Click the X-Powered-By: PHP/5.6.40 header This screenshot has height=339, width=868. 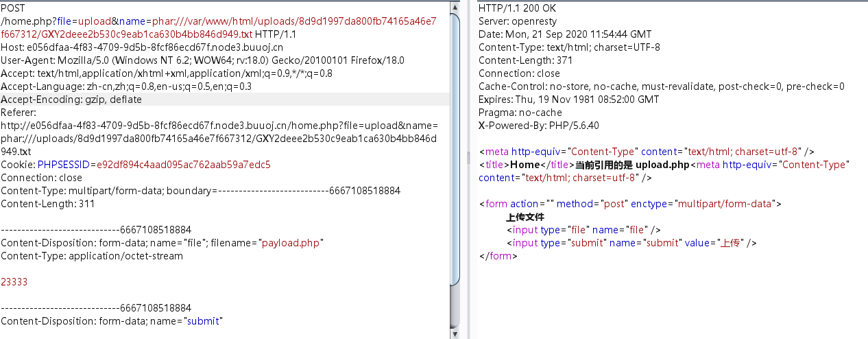click(540, 126)
